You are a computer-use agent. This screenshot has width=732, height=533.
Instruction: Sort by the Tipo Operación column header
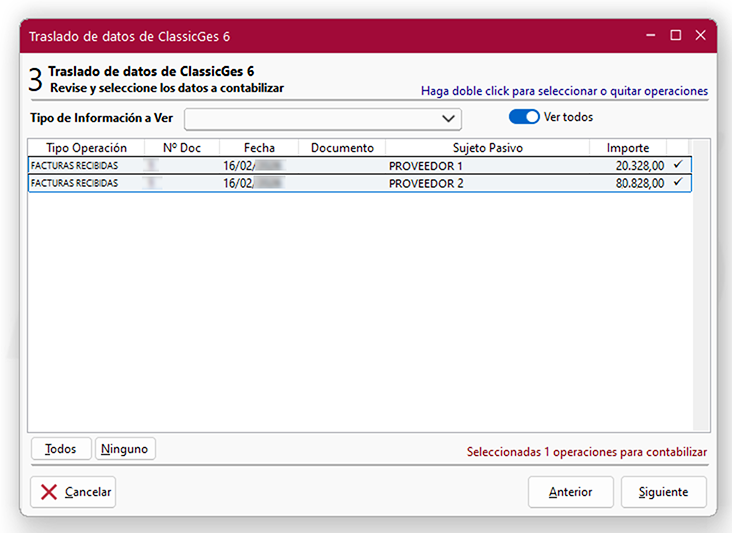pos(86,148)
